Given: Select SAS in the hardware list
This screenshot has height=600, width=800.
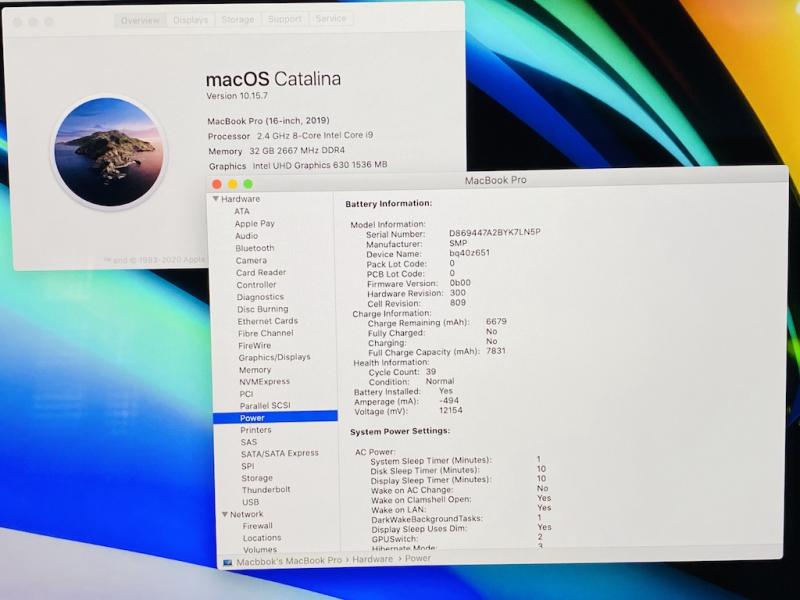Looking at the screenshot, I should (x=248, y=442).
